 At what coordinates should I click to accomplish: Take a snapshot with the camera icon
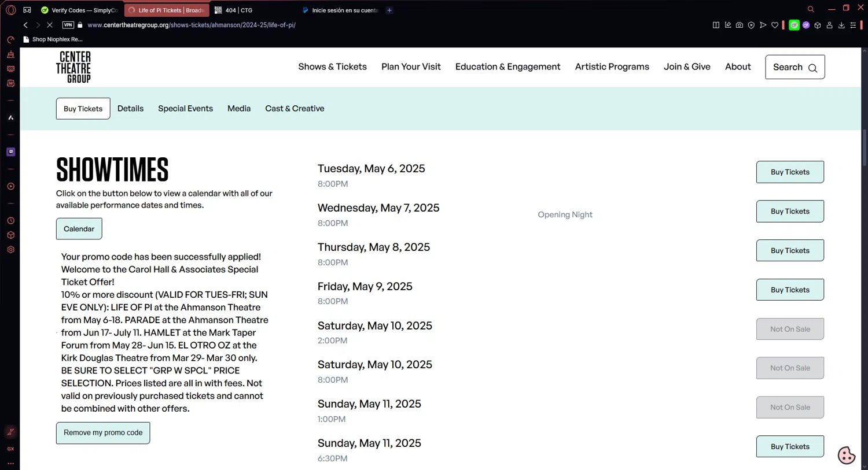pos(740,25)
